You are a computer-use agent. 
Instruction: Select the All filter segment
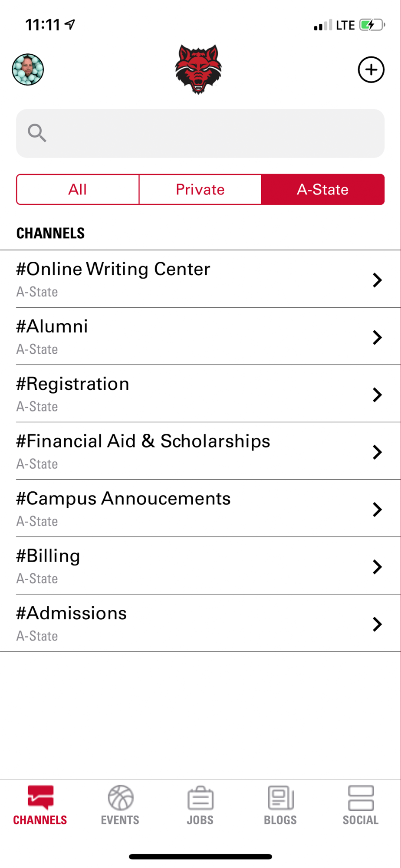coord(78,190)
